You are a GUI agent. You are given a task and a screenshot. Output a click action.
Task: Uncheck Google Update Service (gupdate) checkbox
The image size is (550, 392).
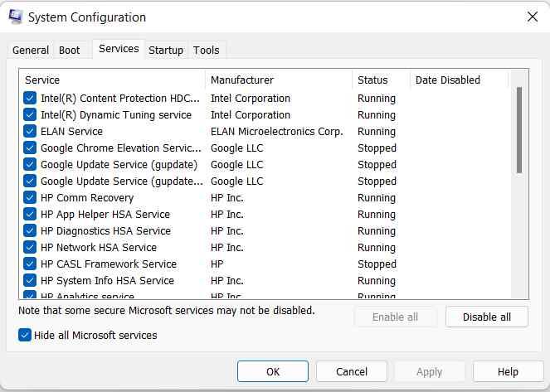point(30,164)
